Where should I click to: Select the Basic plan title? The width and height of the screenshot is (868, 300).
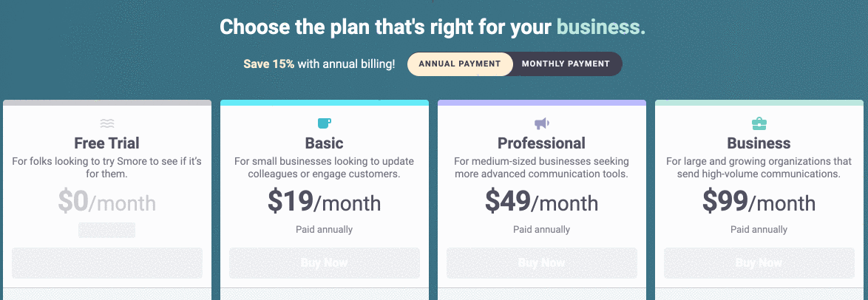click(x=325, y=143)
